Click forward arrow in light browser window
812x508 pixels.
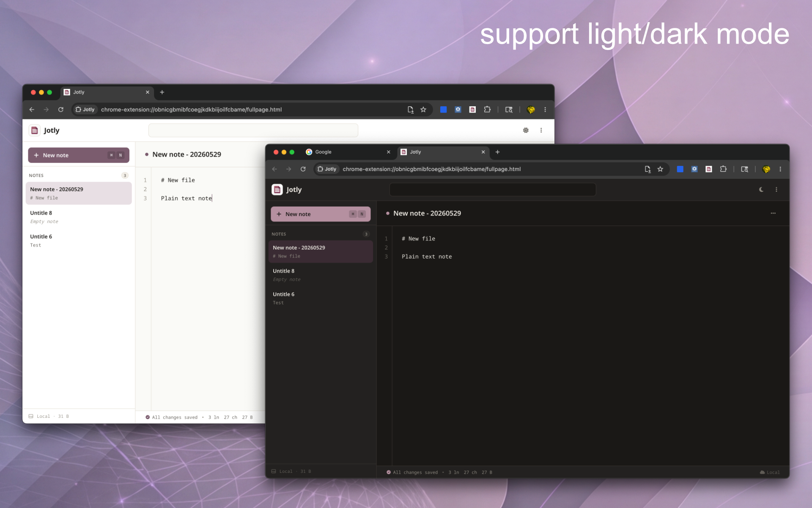point(46,110)
